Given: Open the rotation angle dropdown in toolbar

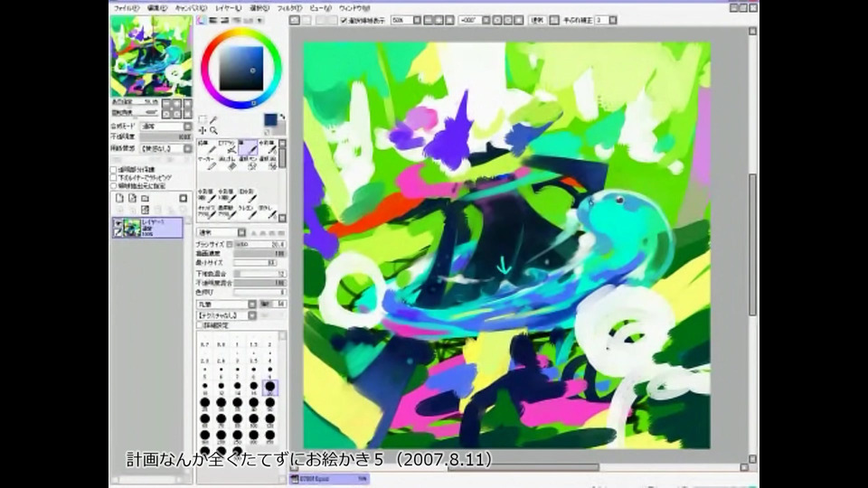Looking at the screenshot, I should tap(486, 20).
